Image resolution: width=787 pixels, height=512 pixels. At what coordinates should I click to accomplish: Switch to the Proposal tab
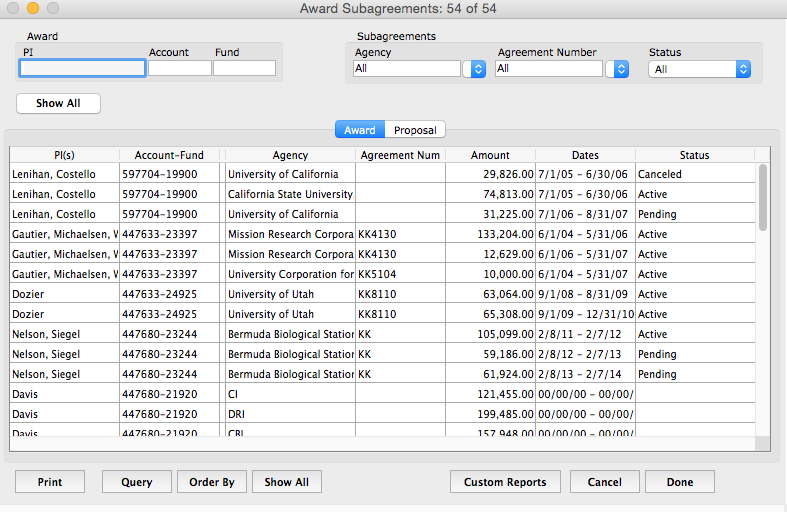(415, 130)
